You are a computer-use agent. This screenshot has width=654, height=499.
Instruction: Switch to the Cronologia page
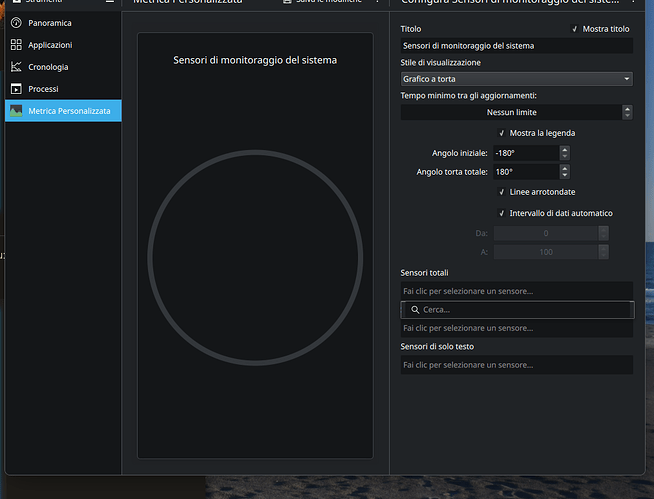pyautogui.click(x=48, y=67)
